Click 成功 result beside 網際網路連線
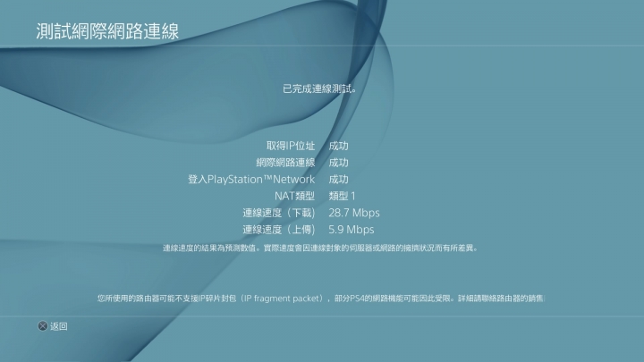644x362 pixels. tap(338, 163)
